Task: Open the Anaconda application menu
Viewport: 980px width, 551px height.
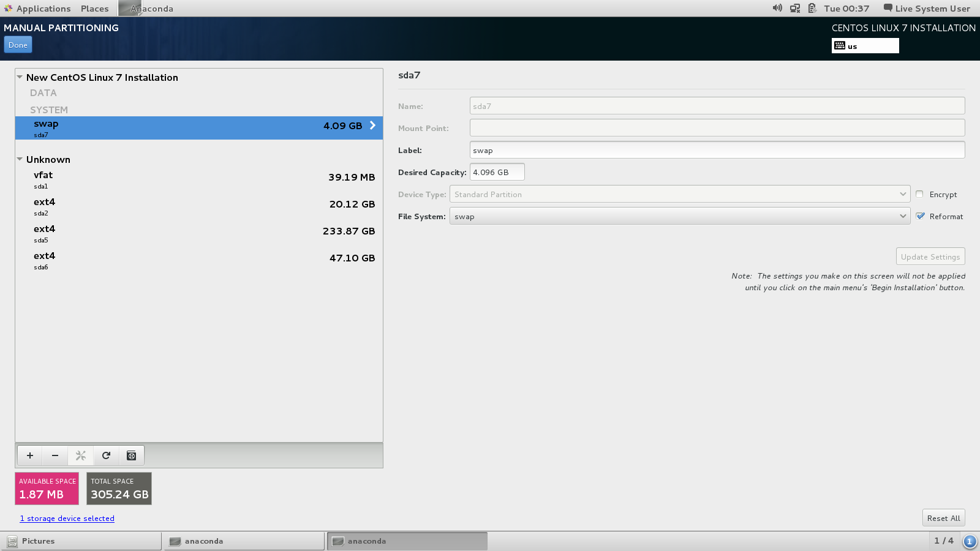Action: tap(147, 9)
